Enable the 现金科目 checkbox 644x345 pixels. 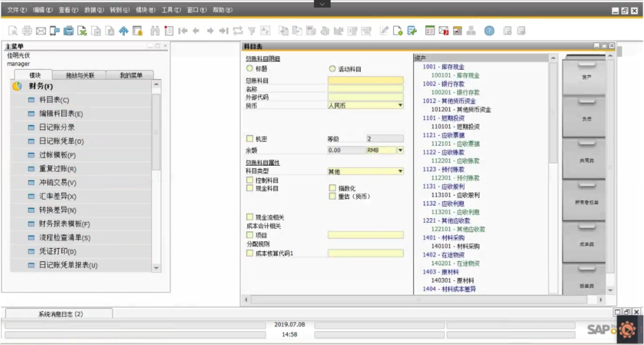click(250, 188)
